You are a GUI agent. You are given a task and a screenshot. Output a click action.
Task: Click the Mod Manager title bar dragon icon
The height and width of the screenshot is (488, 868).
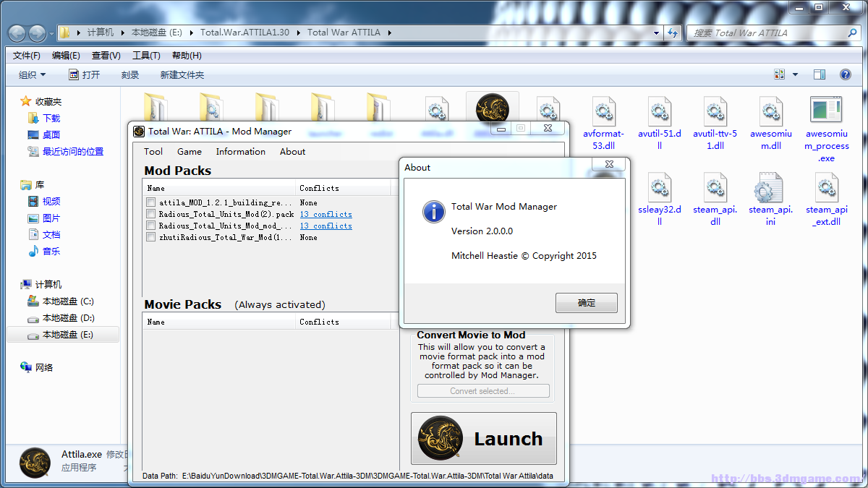139,131
